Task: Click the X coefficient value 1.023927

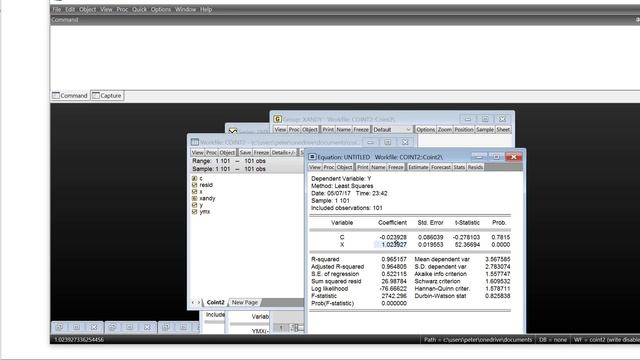Action: [x=394, y=244]
